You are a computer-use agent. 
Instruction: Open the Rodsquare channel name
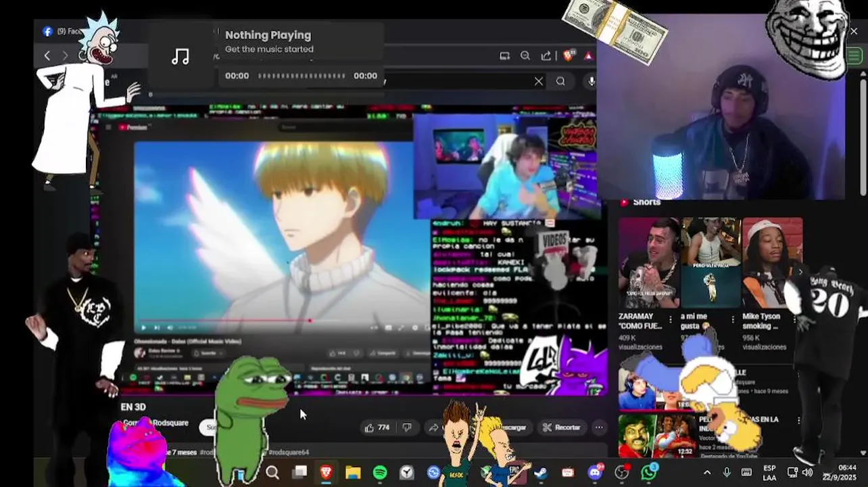(x=170, y=423)
